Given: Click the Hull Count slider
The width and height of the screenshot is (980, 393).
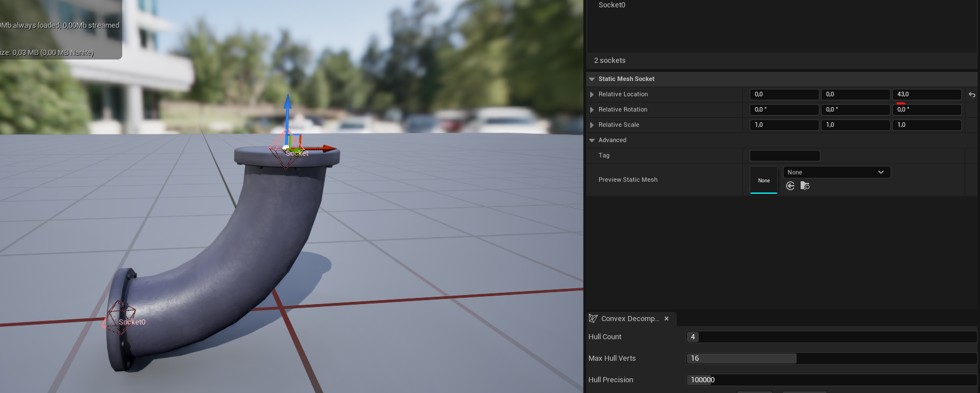Looking at the screenshot, I should (831, 337).
